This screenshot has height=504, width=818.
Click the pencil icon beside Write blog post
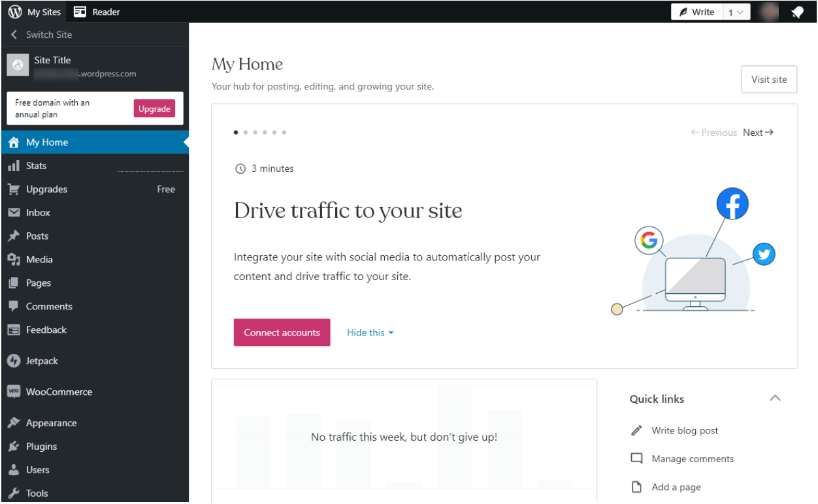(x=636, y=430)
